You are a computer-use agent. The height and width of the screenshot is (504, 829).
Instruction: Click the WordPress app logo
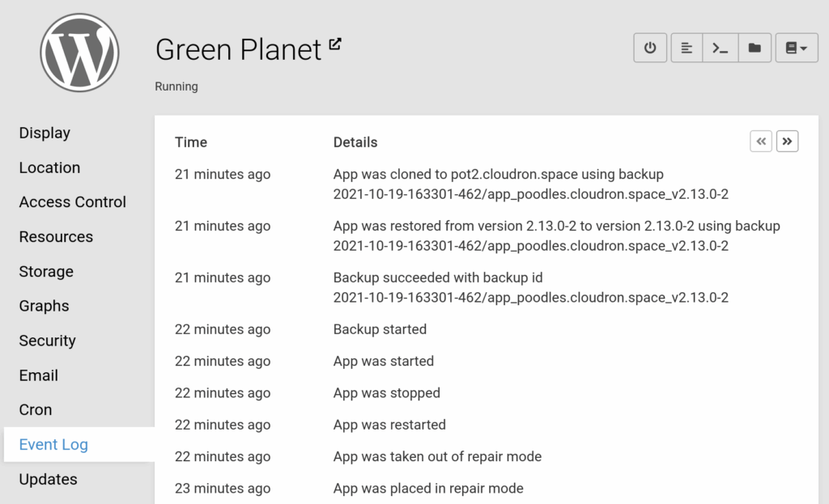coord(79,53)
